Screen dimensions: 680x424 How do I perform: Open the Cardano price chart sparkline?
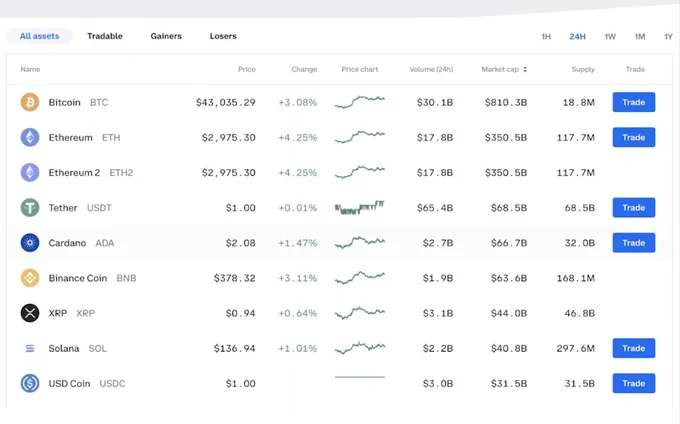click(x=360, y=242)
